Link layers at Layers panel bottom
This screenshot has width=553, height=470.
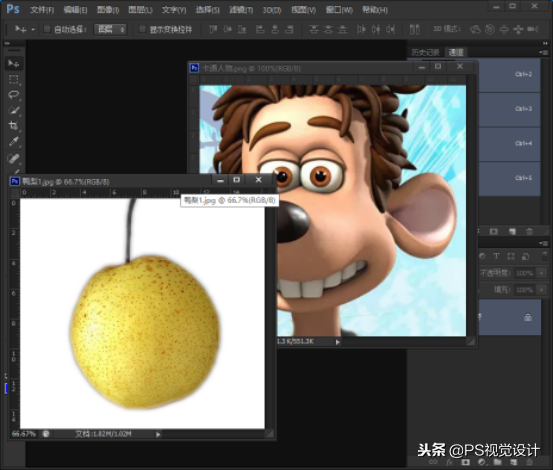tap(433, 462)
